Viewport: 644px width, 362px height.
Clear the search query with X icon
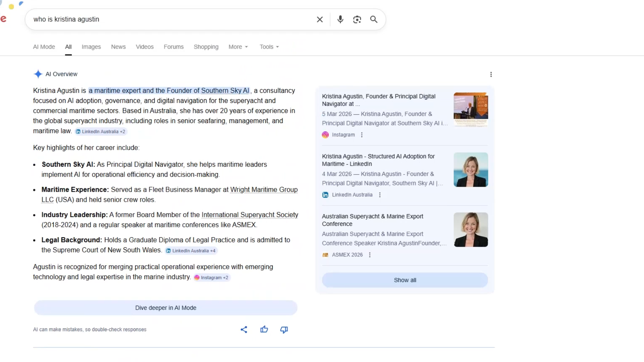320,19
